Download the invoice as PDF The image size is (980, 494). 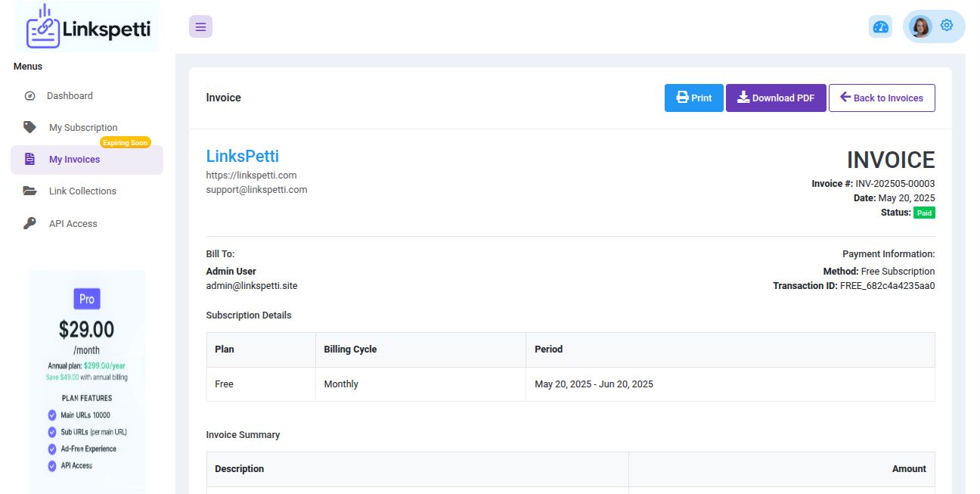pos(776,98)
